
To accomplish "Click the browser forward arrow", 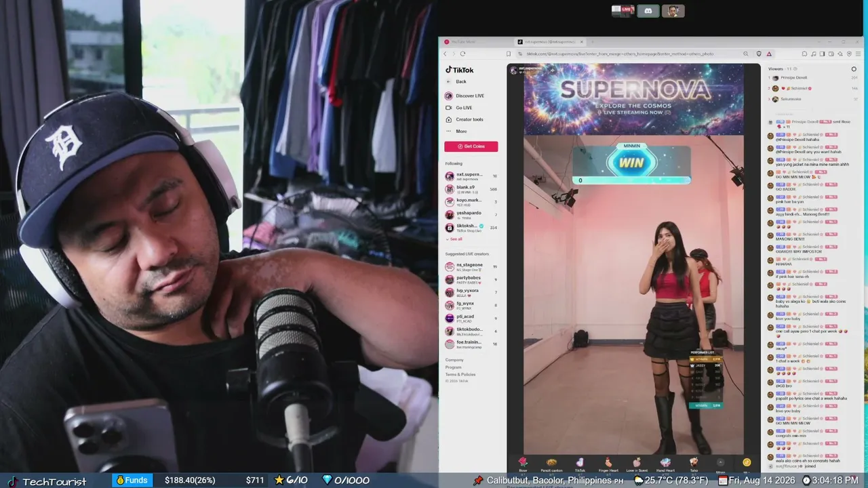I will pos(454,54).
